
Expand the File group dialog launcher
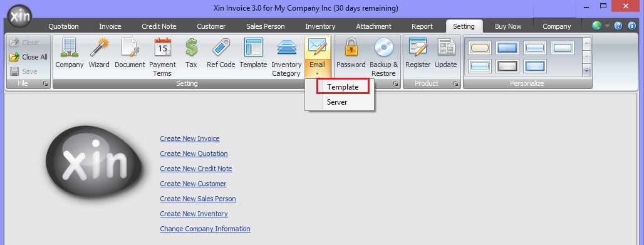coord(45,83)
